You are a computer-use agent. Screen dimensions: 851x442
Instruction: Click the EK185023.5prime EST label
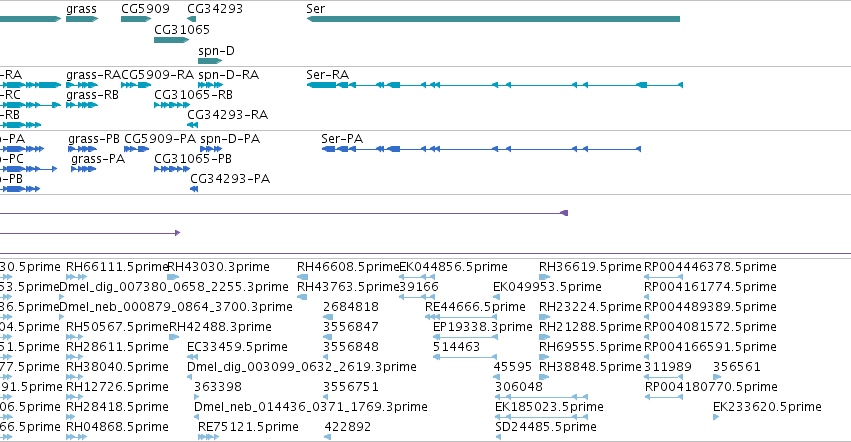tap(549, 408)
